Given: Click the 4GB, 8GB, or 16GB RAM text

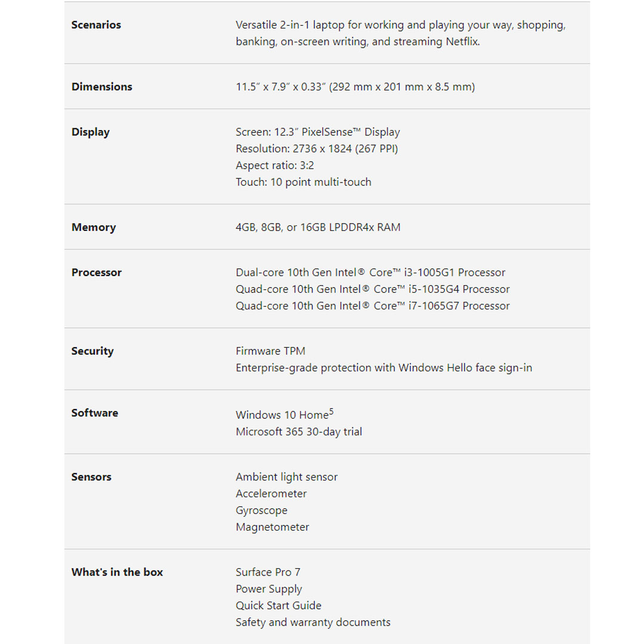Looking at the screenshot, I should [318, 228].
